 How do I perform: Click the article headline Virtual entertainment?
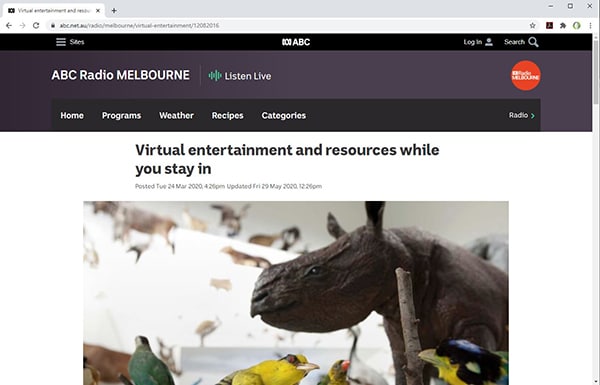pyautogui.click(x=287, y=159)
